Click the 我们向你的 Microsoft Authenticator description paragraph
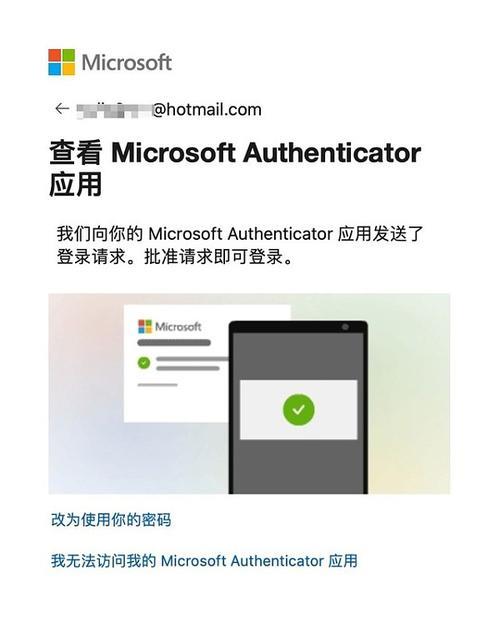Viewport: 500px width, 638px height. coord(240,245)
